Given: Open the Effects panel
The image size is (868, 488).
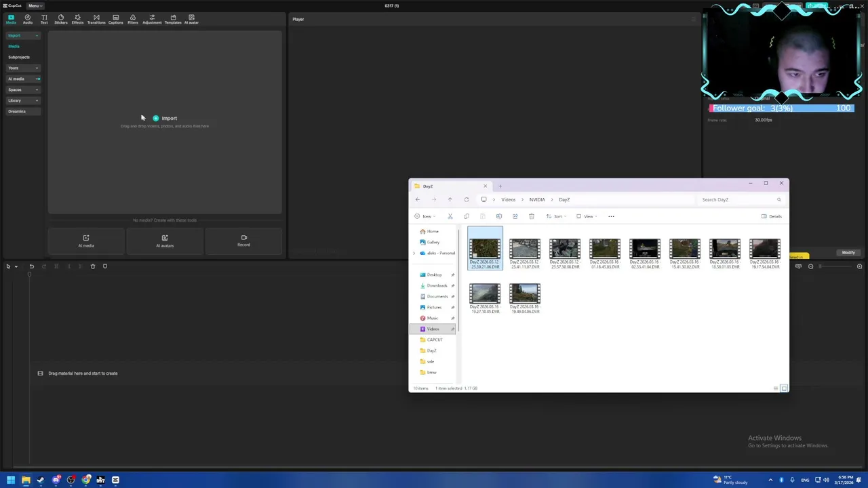Looking at the screenshot, I should [77, 19].
